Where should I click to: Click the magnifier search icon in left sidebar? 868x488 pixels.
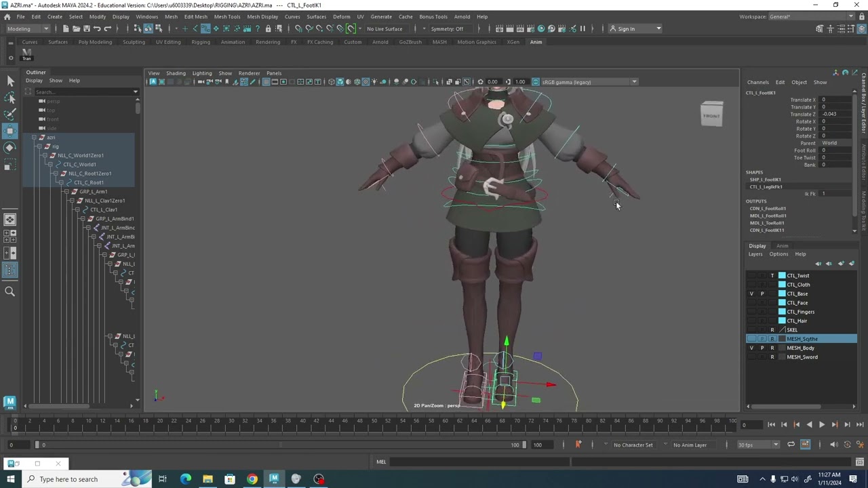(10, 291)
